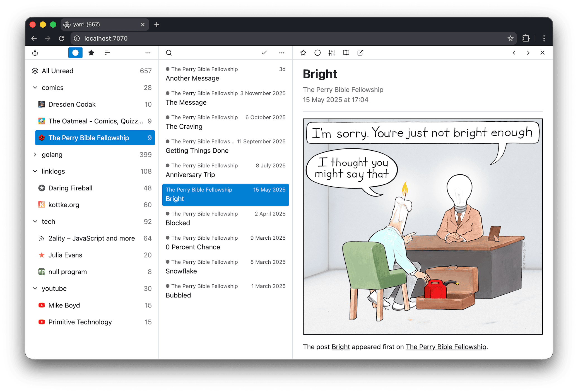Click The Perry Bible Fellowship link below comic
Image resolution: width=578 pixels, height=392 pixels.
point(446,347)
